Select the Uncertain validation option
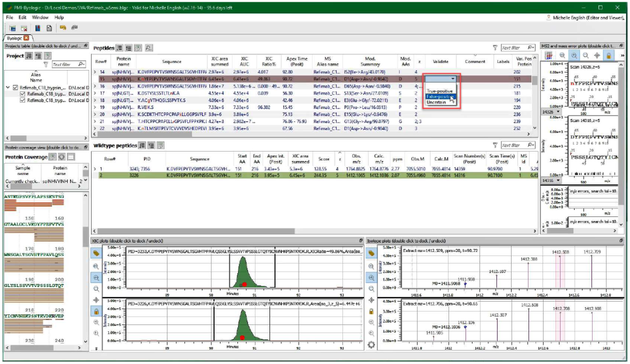630x364 pixels. 436,103
